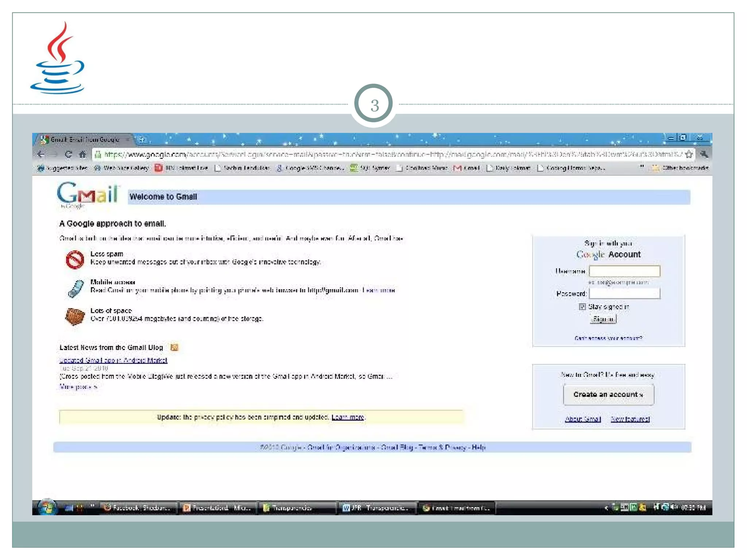747x560 pixels.
Task: Expand hidden bookmarks overflow chevron
Action: click(642, 167)
